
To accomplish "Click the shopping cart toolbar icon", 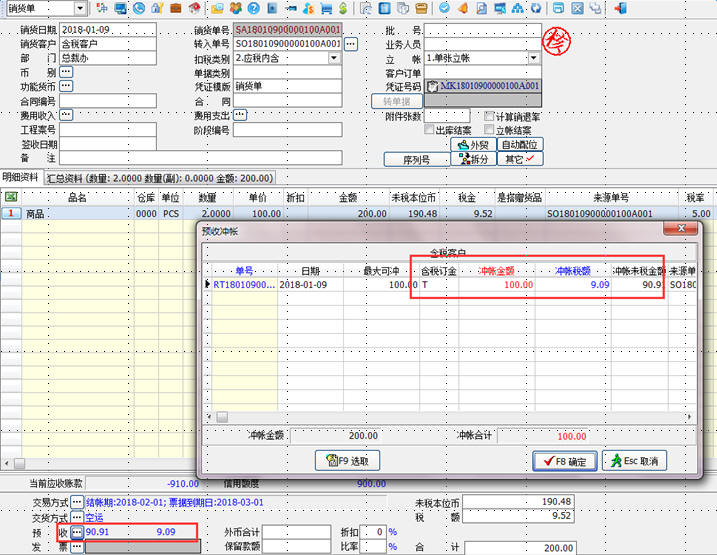I will click(x=326, y=8).
